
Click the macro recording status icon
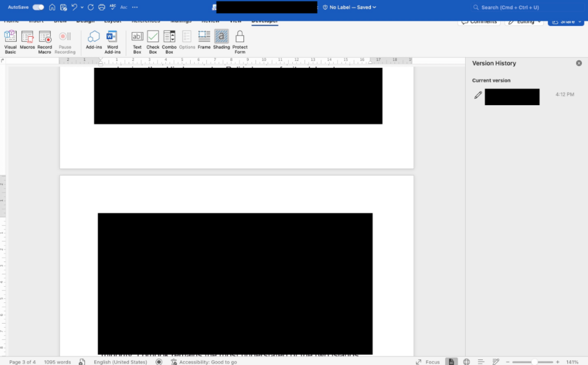[x=159, y=362]
